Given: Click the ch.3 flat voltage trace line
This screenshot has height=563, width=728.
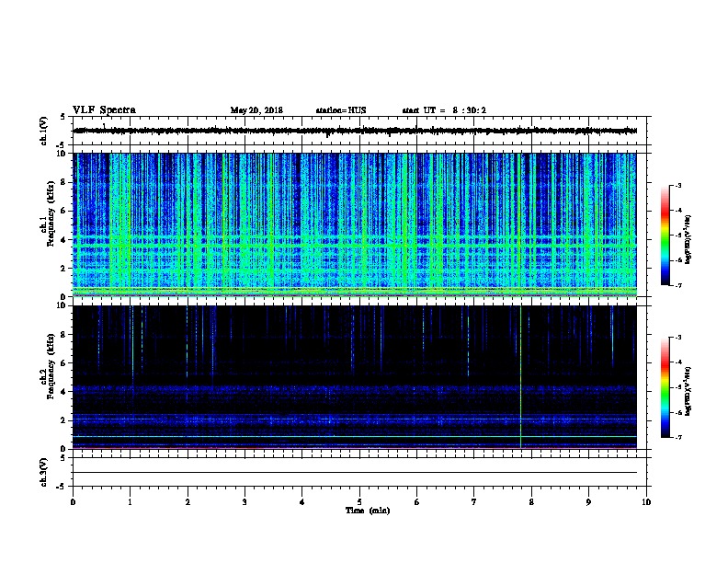Looking at the screenshot, I should [355, 473].
